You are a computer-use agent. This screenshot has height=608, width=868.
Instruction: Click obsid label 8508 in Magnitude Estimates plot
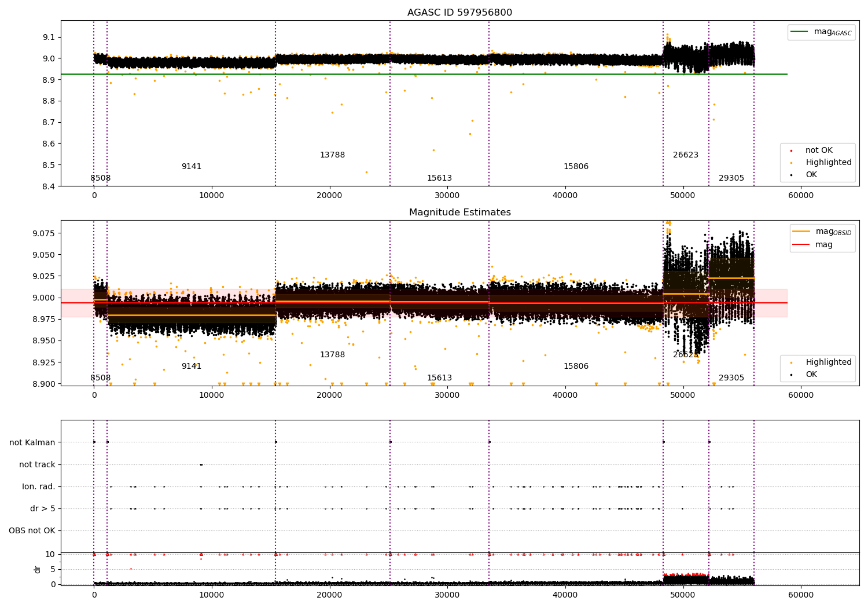tap(100, 378)
